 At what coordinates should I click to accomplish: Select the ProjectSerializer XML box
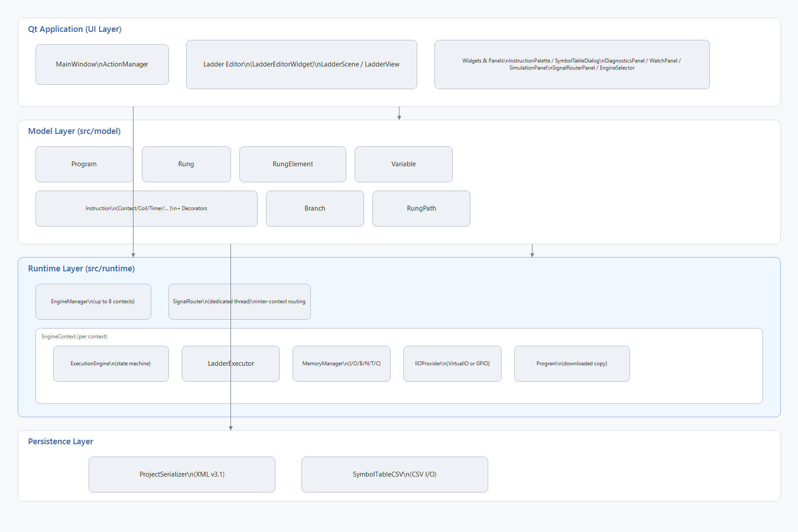pos(182,474)
